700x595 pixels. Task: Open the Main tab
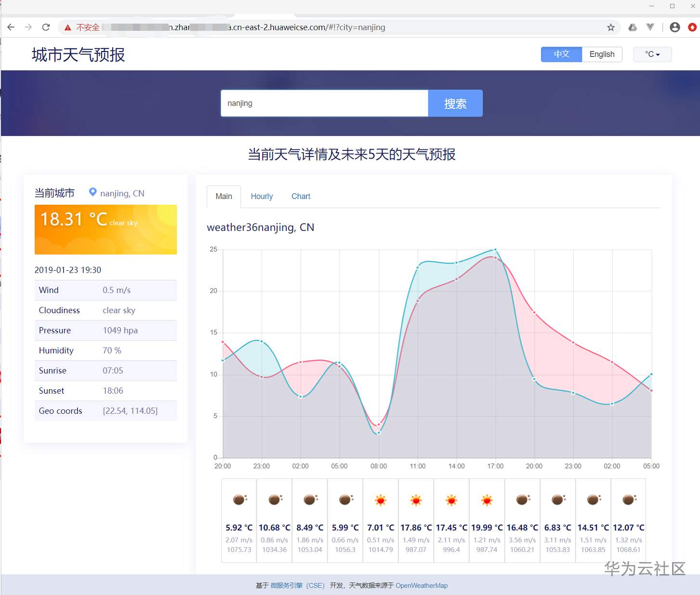[224, 197]
